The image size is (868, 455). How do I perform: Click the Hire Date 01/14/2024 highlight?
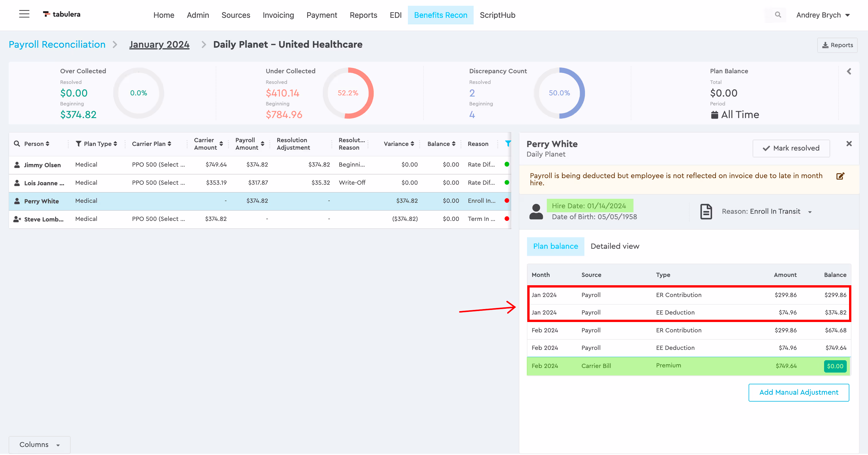click(x=590, y=206)
